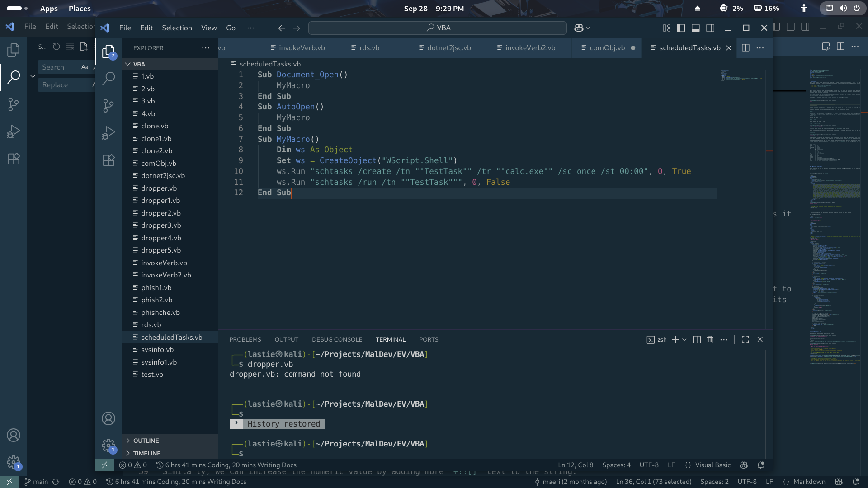
Task: Open Search view in the activity bar
Action: (x=108, y=79)
